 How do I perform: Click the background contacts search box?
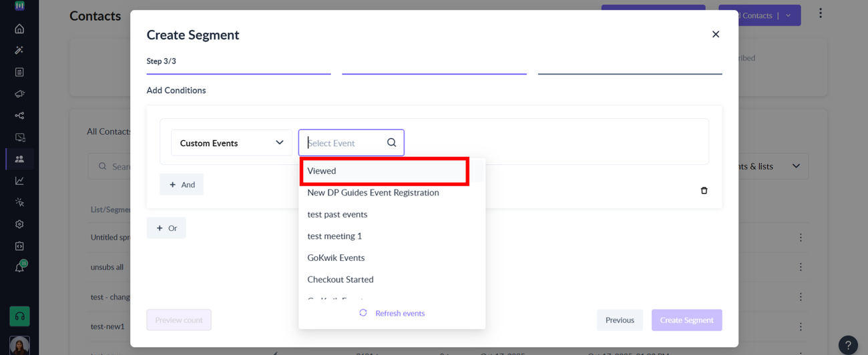click(x=110, y=166)
